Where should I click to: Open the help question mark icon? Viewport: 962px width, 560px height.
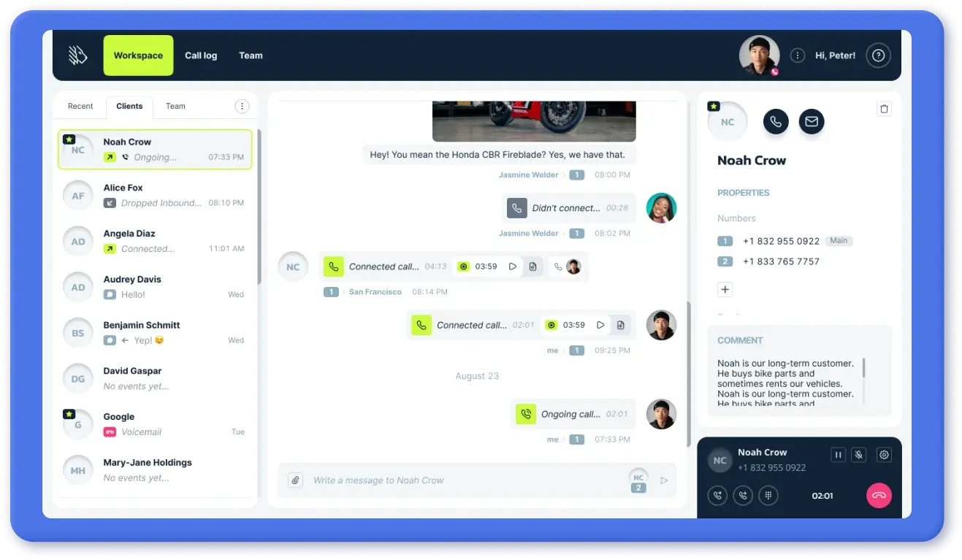tap(878, 55)
